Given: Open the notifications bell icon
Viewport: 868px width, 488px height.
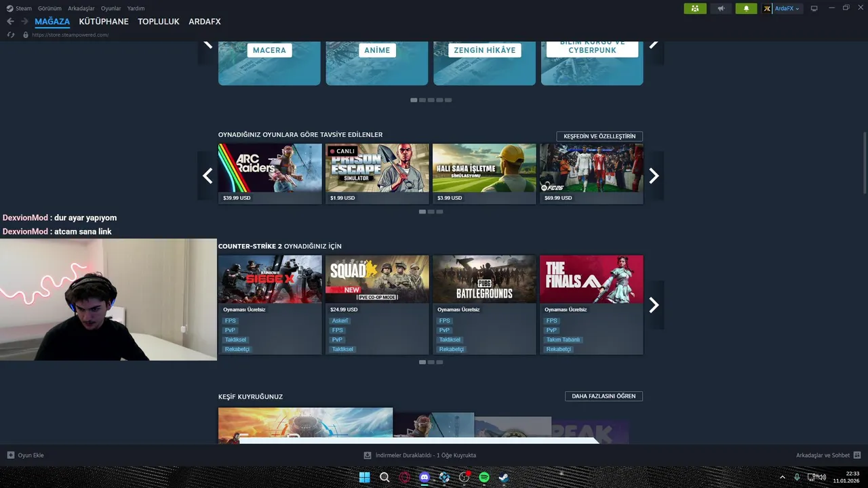Looking at the screenshot, I should click(x=747, y=8).
